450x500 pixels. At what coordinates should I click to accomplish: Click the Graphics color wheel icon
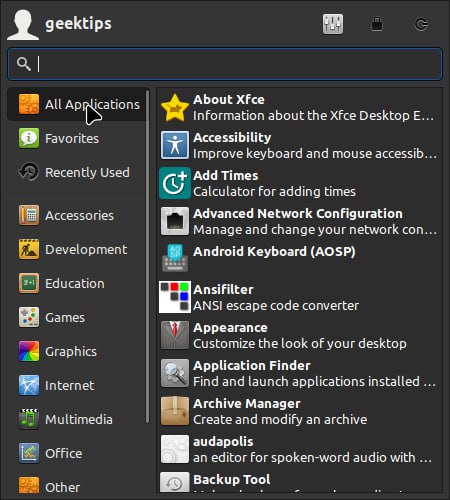(x=29, y=351)
